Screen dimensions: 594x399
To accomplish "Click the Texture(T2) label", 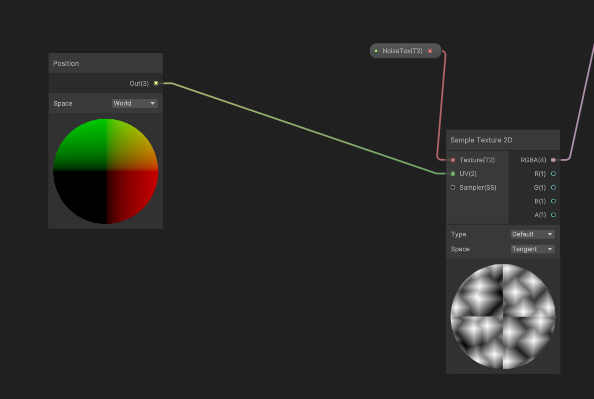I will [477, 160].
